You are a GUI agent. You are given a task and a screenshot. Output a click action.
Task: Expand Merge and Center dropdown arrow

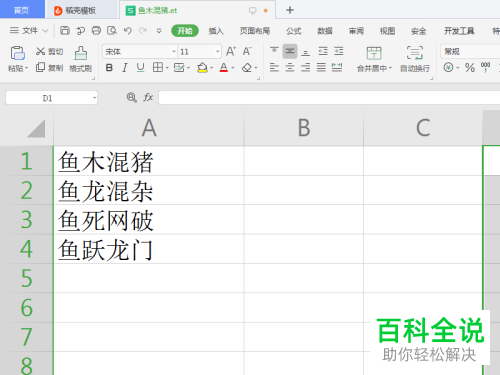(x=390, y=68)
